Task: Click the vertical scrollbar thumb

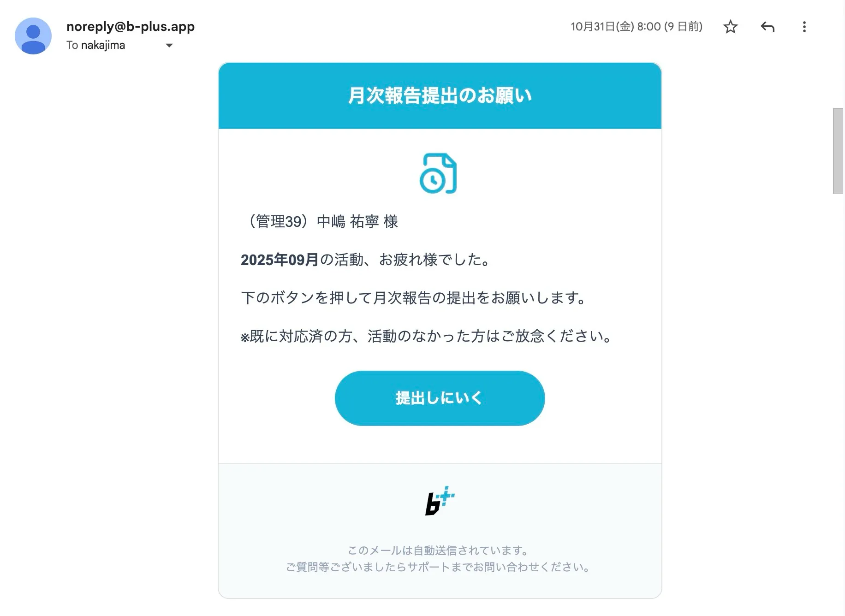Action: (x=838, y=150)
